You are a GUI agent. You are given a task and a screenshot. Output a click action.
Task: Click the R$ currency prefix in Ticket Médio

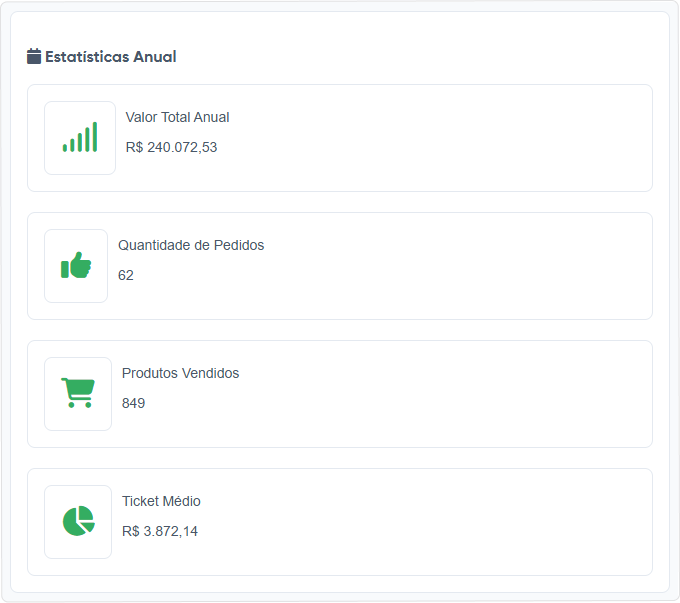pos(131,531)
